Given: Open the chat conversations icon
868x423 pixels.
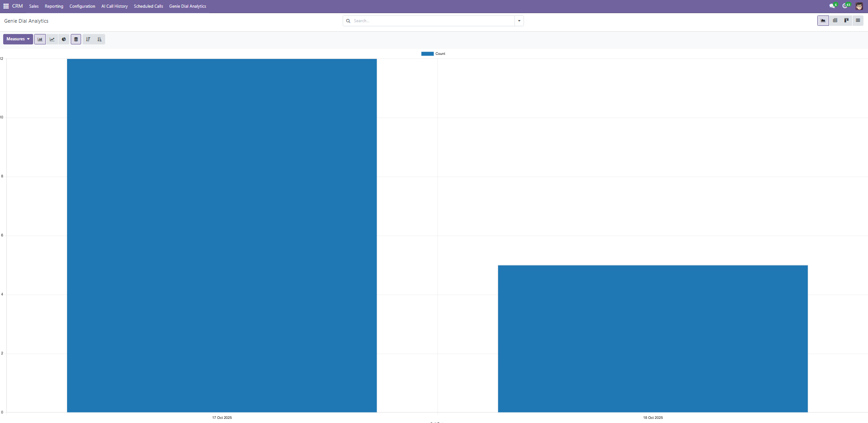Looking at the screenshot, I should 833,6.
